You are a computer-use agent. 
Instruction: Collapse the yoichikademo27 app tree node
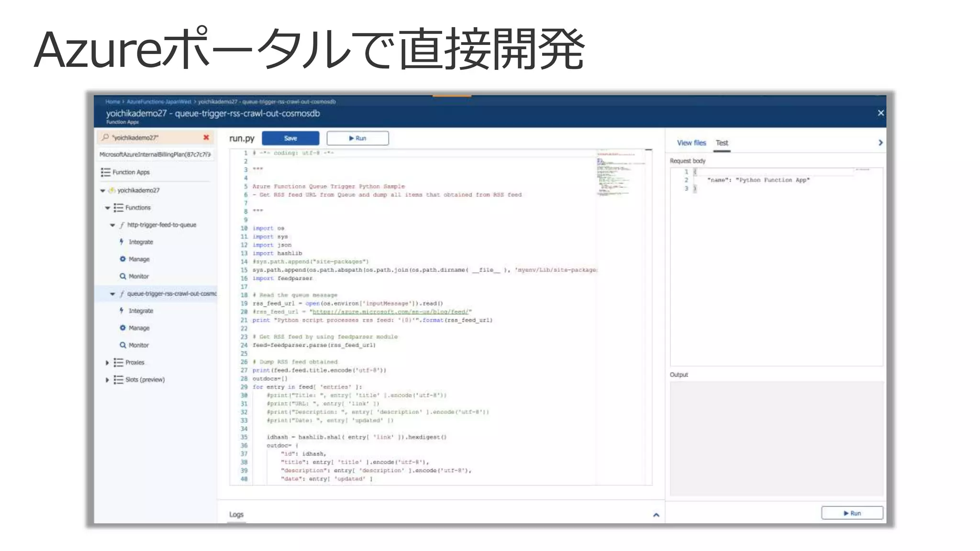click(102, 190)
